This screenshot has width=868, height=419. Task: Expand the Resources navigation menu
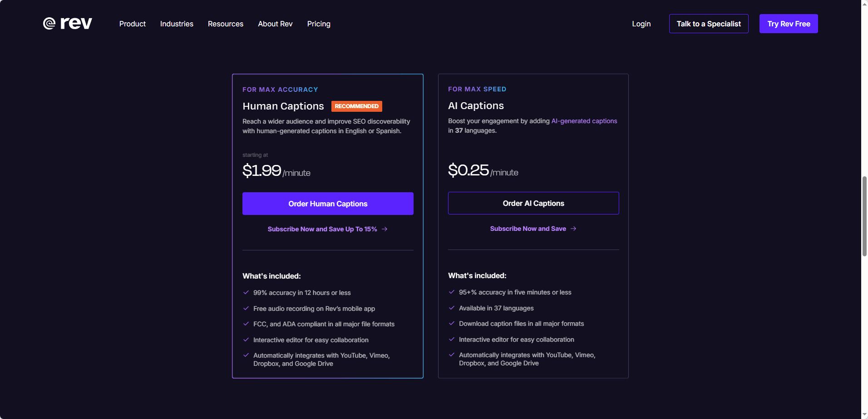click(226, 24)
